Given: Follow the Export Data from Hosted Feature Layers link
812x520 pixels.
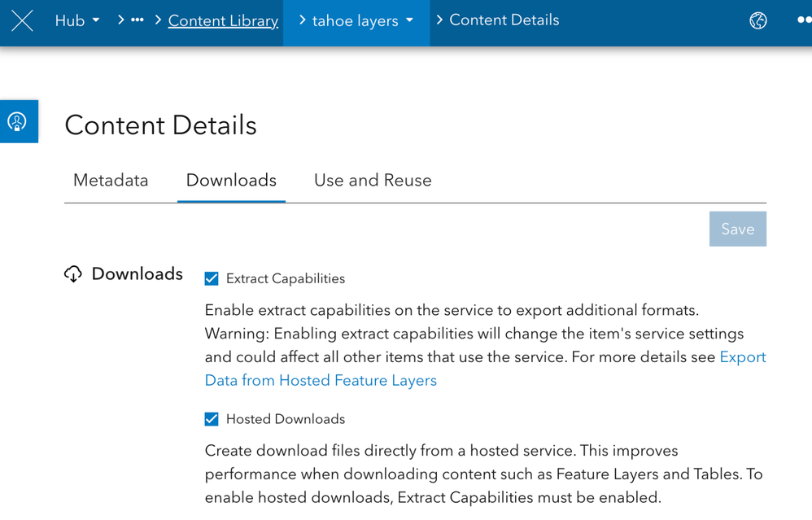Looking at the screenshot, I should 321,381.
